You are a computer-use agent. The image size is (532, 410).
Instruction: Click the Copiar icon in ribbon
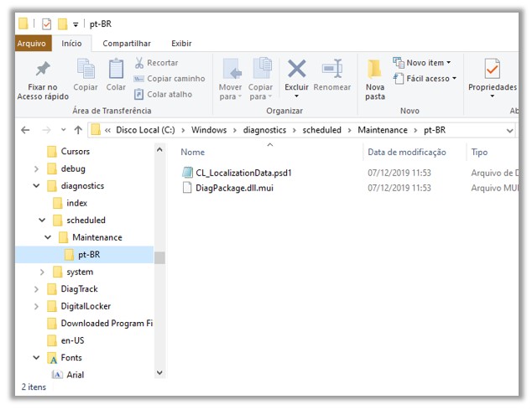pyautogui.click(x=86, y=68)
